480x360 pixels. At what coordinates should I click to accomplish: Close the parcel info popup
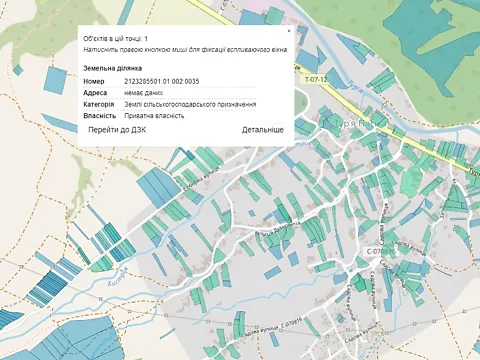(x=289, y=31)
